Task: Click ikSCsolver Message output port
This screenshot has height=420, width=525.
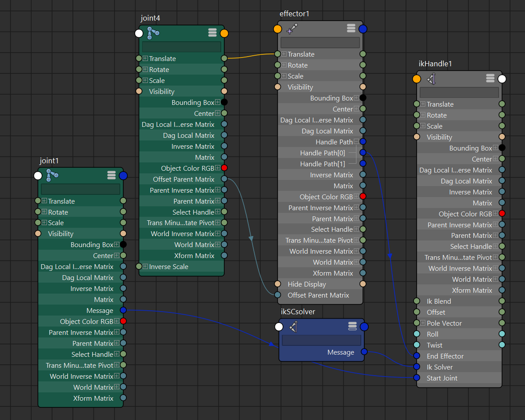Action: 363,352
